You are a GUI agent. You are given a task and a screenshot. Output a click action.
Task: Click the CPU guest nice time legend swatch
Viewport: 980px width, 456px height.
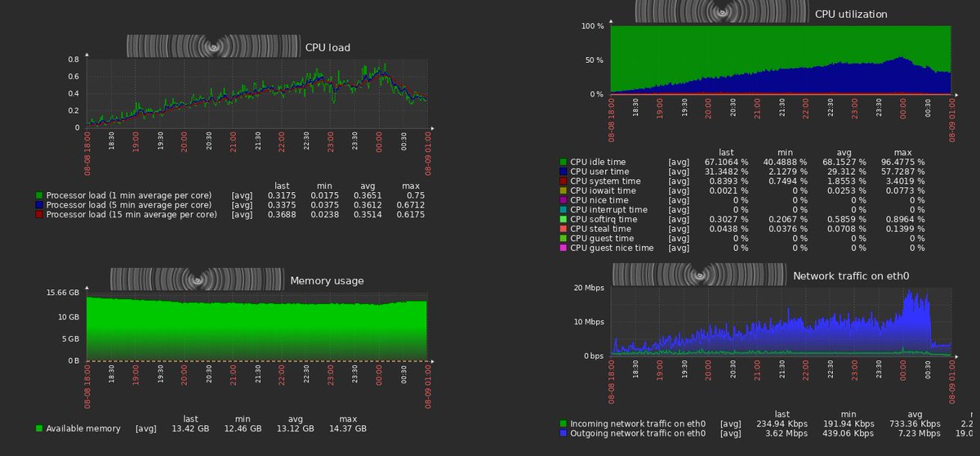[x=563, y=248]
